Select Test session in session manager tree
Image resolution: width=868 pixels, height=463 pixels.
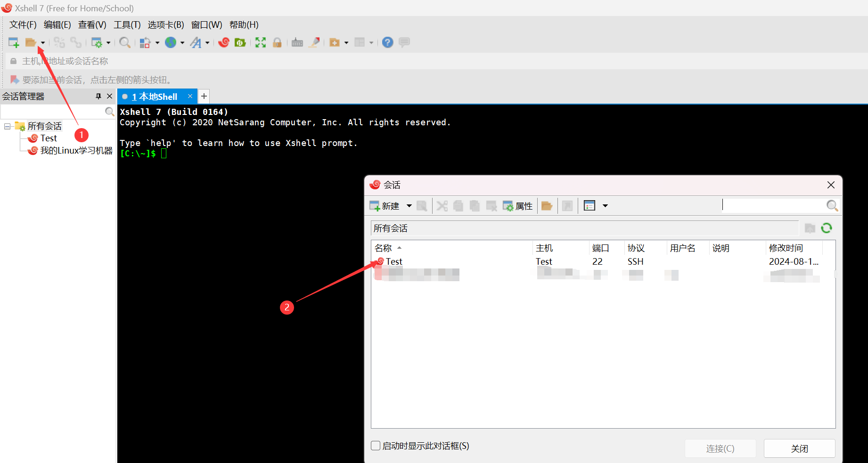point(49,138)
